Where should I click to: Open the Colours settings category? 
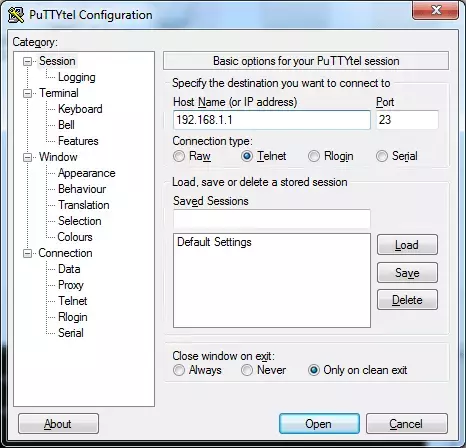pyautogui.click(x=75, y=237)
